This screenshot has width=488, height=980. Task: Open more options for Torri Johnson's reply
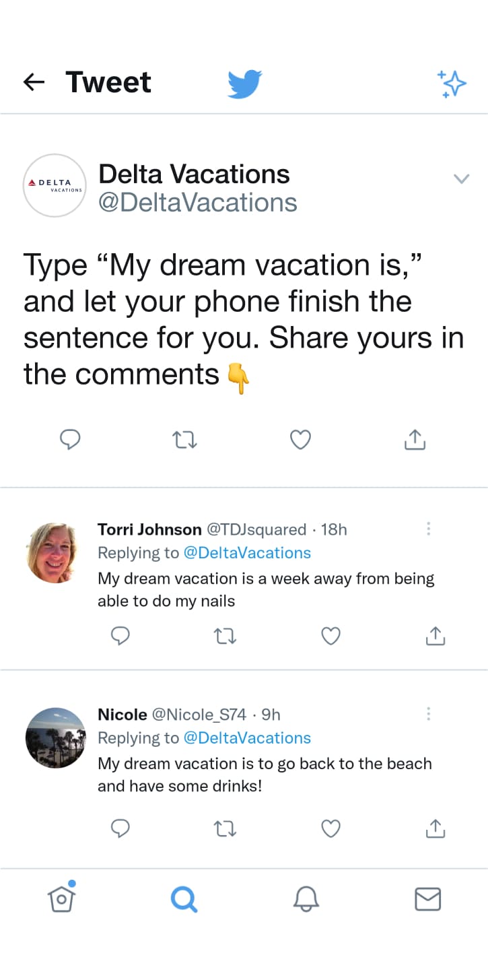click(x=429, y=529)
